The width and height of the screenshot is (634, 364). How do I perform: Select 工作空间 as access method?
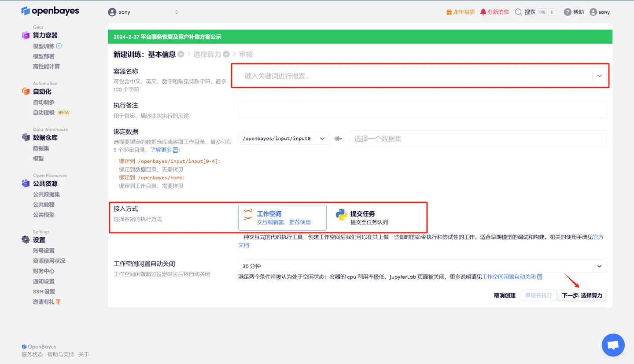(x=282, y=217)
